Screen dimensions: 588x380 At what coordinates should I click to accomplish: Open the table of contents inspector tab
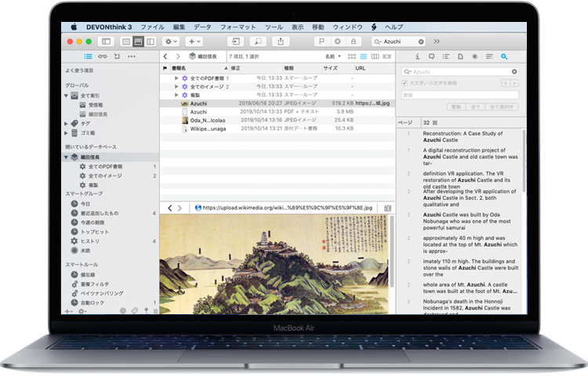[446, 56]
